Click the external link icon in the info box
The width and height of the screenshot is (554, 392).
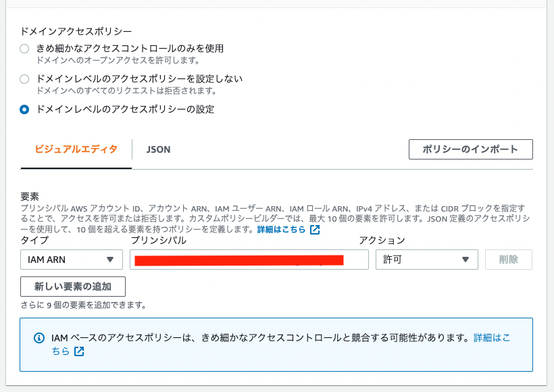pos(79,351)
